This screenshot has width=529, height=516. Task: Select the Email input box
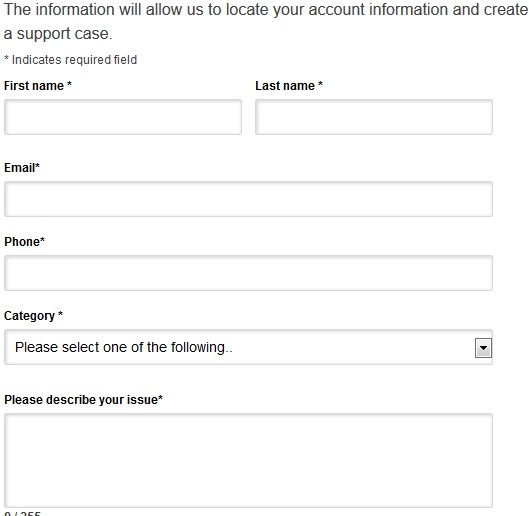click(x=248, y=199)
